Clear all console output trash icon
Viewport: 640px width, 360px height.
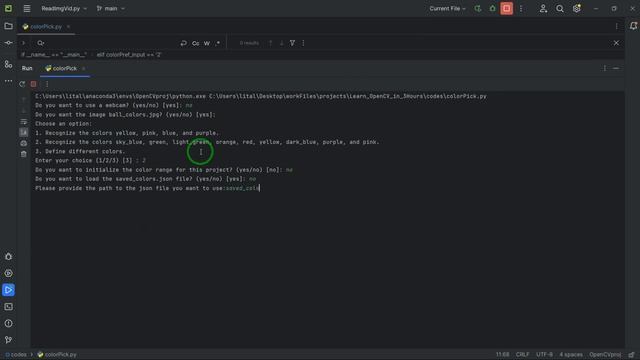pos(24,154)
